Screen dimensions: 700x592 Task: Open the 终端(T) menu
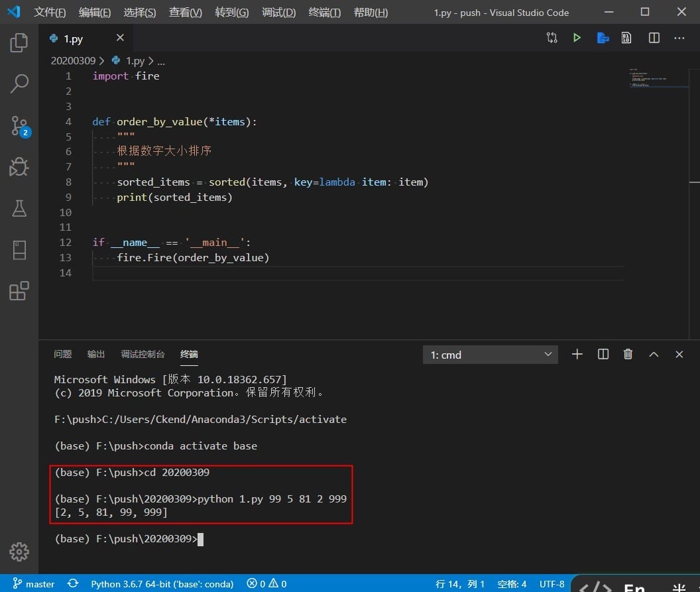325,13
